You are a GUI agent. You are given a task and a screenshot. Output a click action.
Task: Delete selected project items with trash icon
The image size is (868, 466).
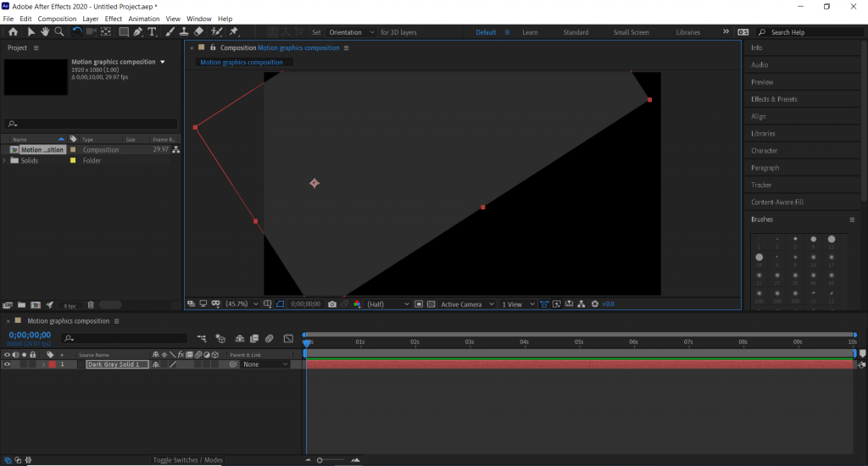pos(91,305)
